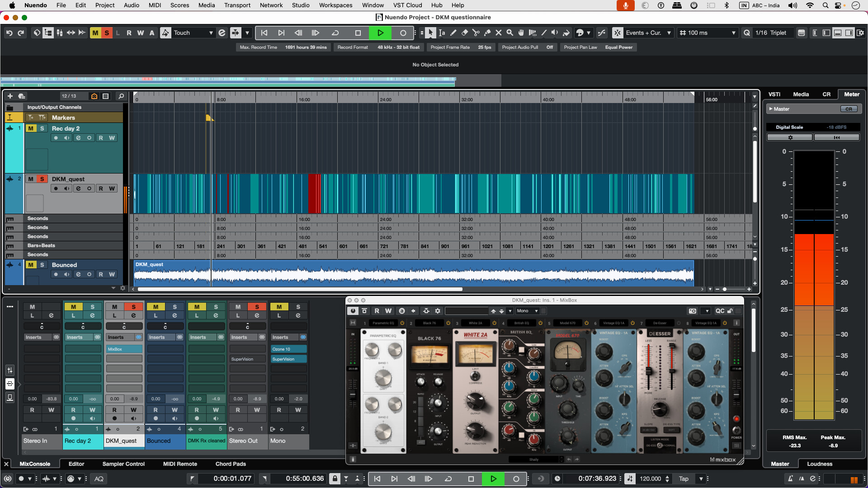Adjust the De-Esser Range fader

pyautogui.click(x=672, y=366)
